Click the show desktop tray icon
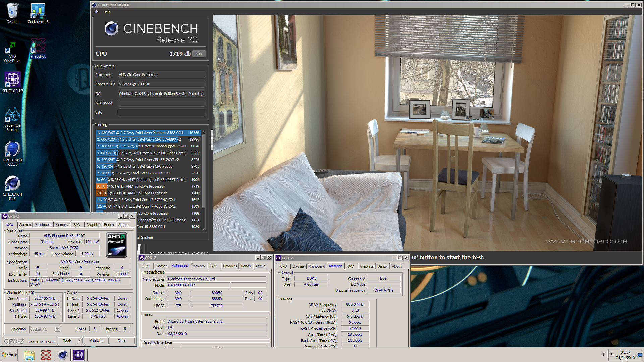Image resolution: width=644 pixels, height=362 pixels. click(x=640, y=355)
